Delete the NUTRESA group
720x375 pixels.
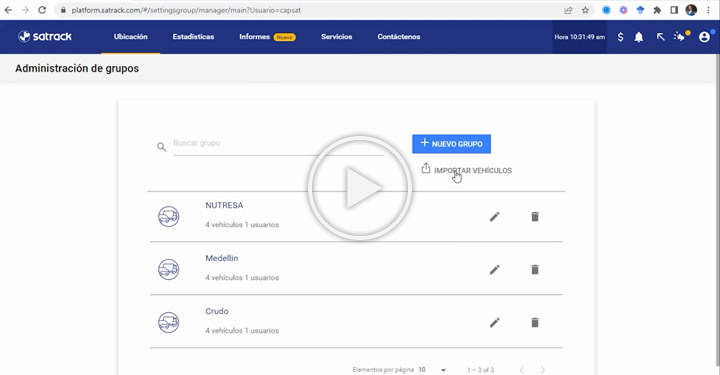535,217
